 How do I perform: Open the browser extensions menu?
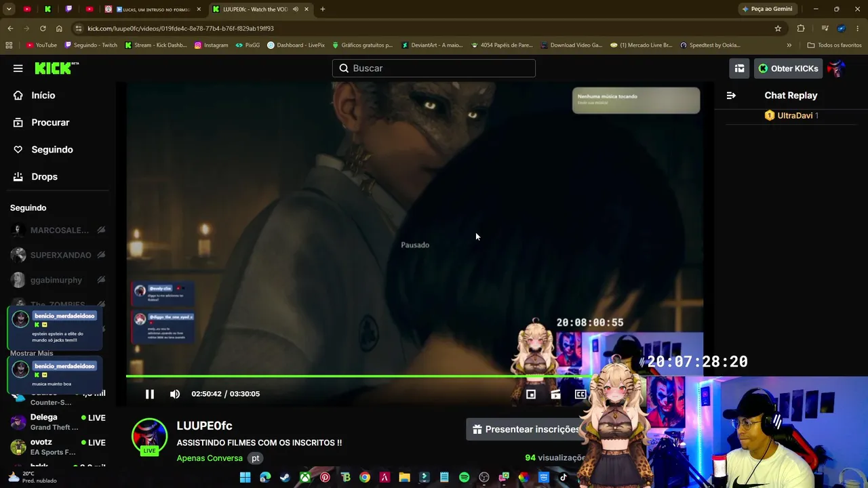point(801,28)
